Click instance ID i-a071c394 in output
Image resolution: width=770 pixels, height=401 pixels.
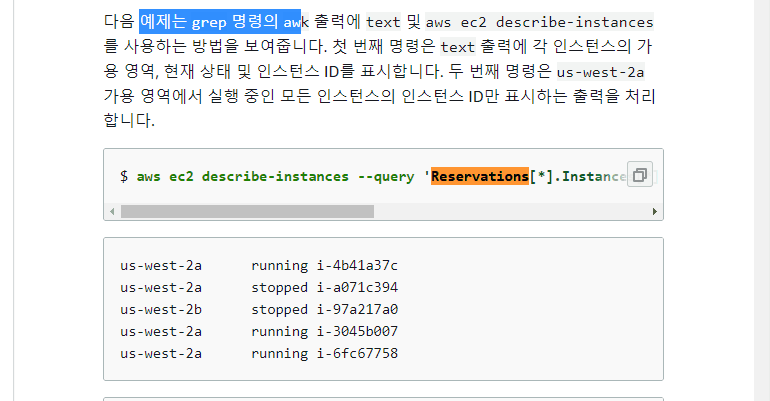tap(358, 288)
